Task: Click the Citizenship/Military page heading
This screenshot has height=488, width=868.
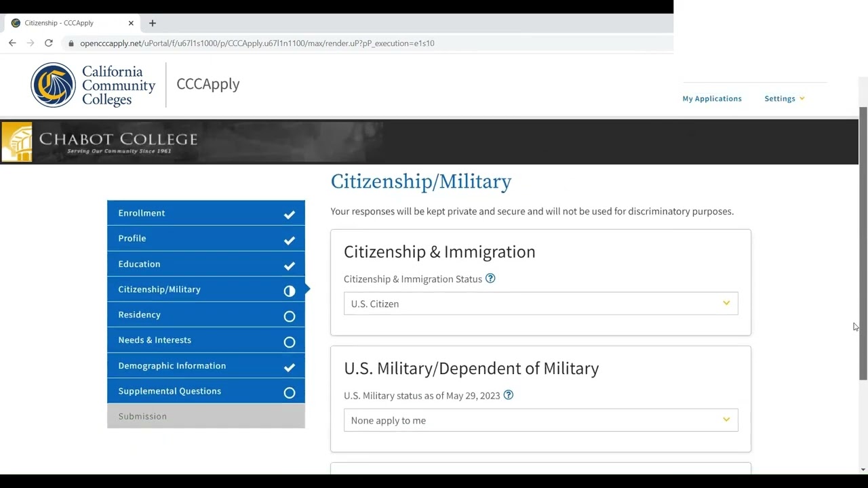Action: [x=421, y=182]
